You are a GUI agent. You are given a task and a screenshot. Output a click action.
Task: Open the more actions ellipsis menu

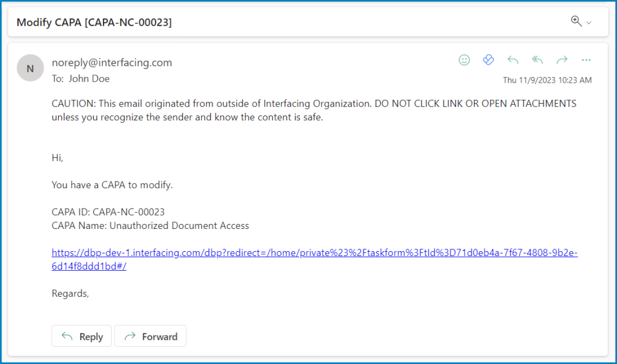[586, 60]
